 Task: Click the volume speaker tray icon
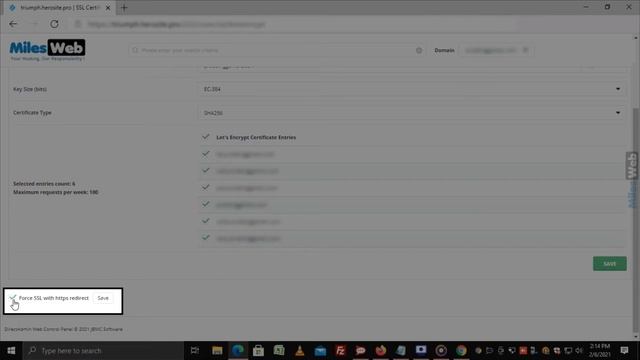(579, 350)
